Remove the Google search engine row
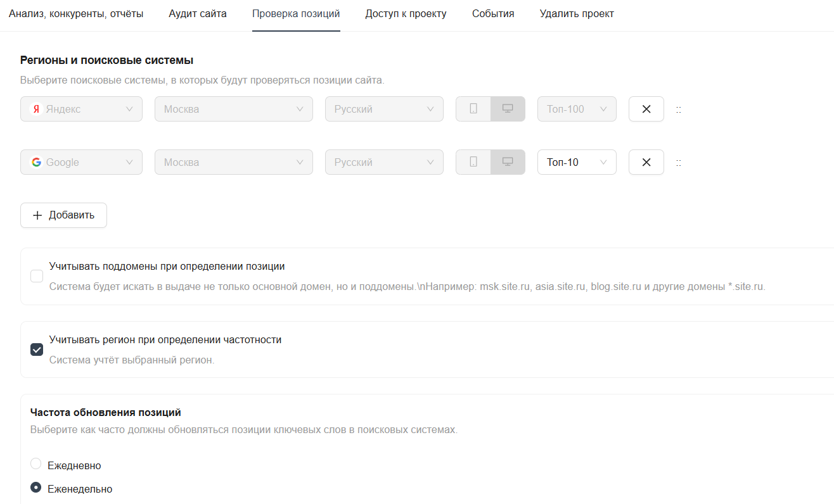This screenshot has width=834, height=504. coord(646,162)
